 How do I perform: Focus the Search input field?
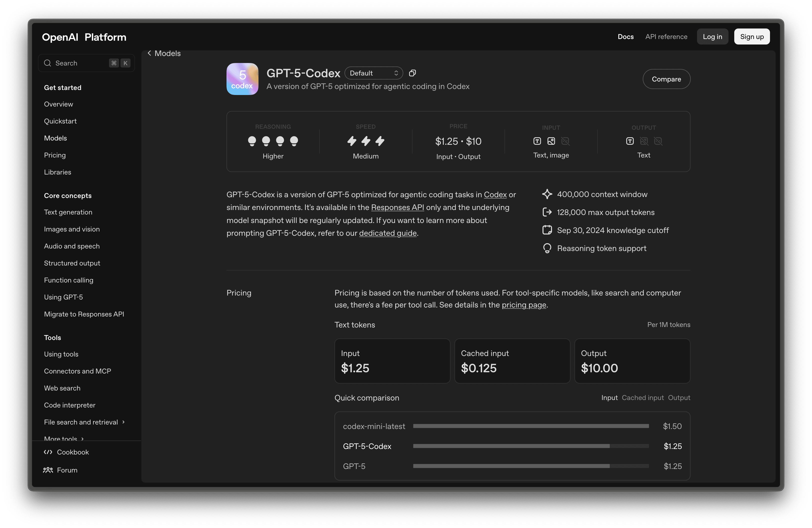click(86, 63)
